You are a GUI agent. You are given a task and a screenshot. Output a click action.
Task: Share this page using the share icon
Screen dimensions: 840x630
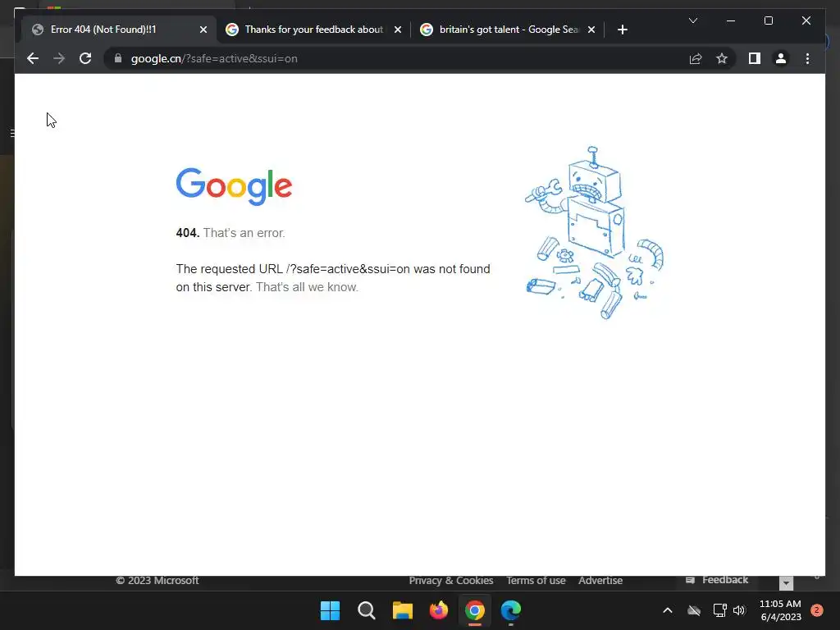coord(696,58)
